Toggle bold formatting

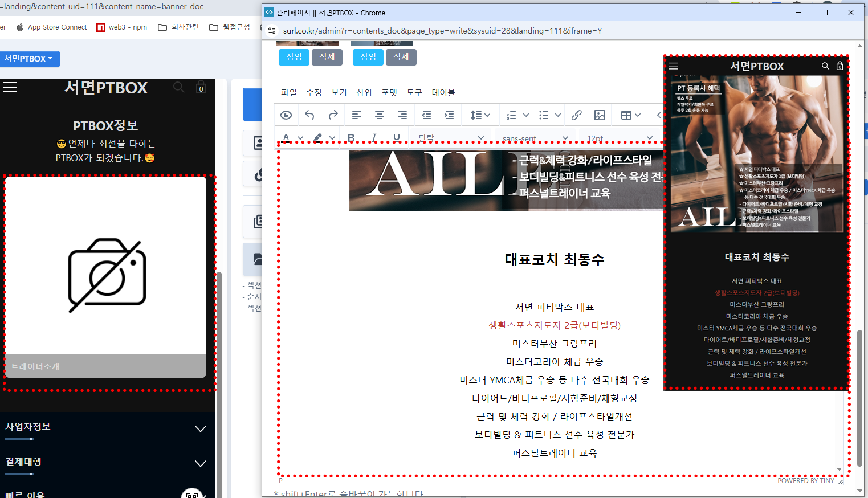click(351, 138)
